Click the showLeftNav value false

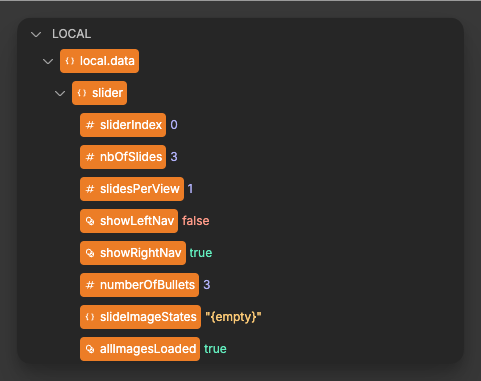[x=196, y=221]
